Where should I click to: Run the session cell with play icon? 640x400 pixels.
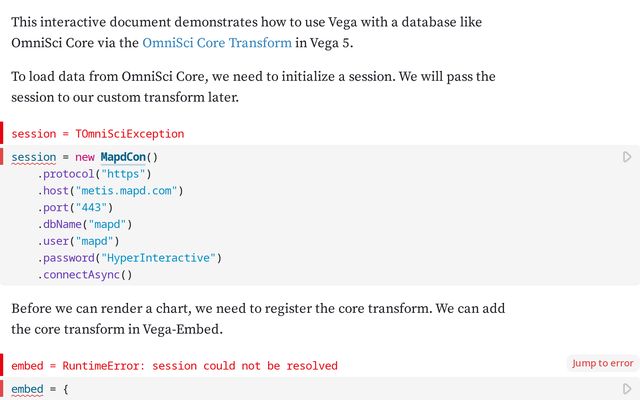point(627,157)
